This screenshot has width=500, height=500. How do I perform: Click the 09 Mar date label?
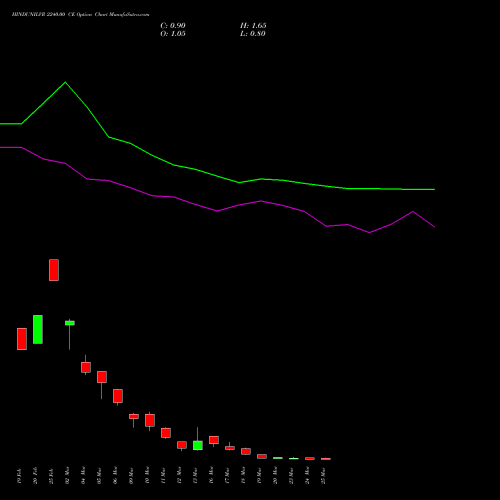(131, 476)
